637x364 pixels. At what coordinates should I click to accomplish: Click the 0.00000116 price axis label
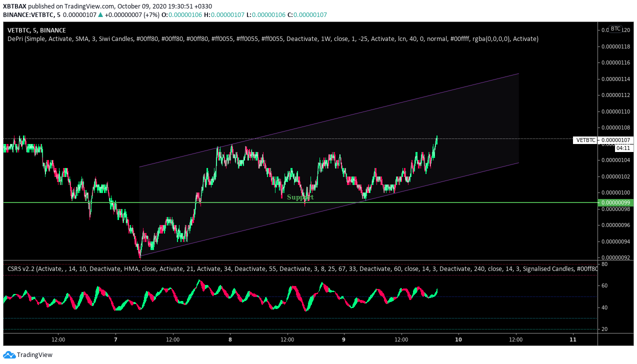[616, 63]
